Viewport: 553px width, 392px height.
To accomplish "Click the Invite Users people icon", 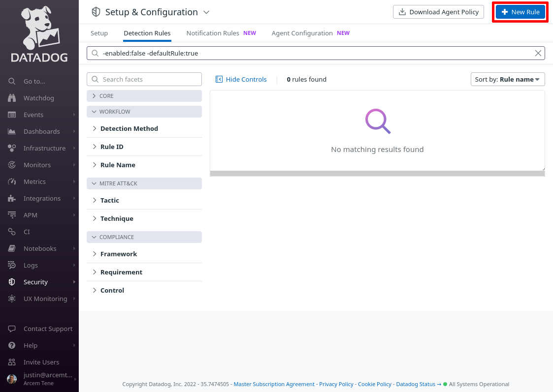I will [12, 362].
